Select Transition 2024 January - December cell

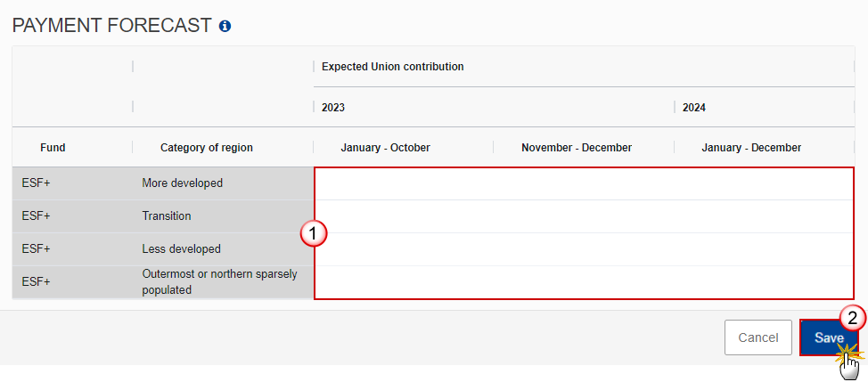coord(764,216)
